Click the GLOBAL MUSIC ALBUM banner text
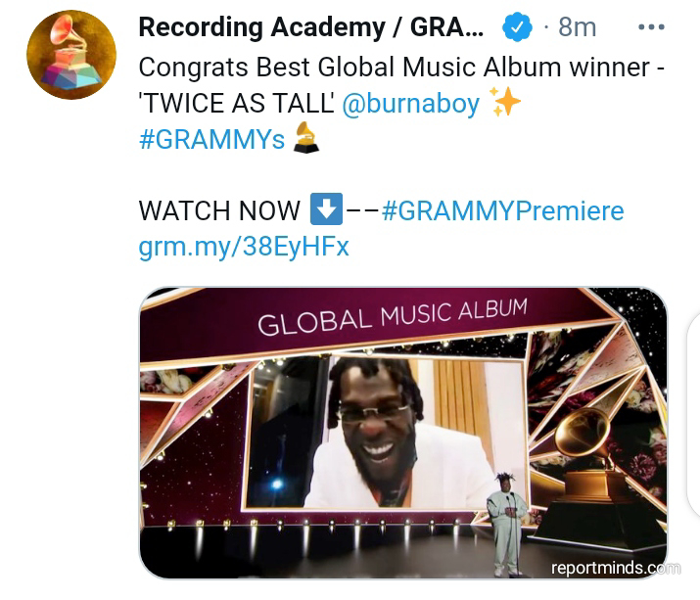The height and width of the screenshot is (600, 700). click(393, 316)
